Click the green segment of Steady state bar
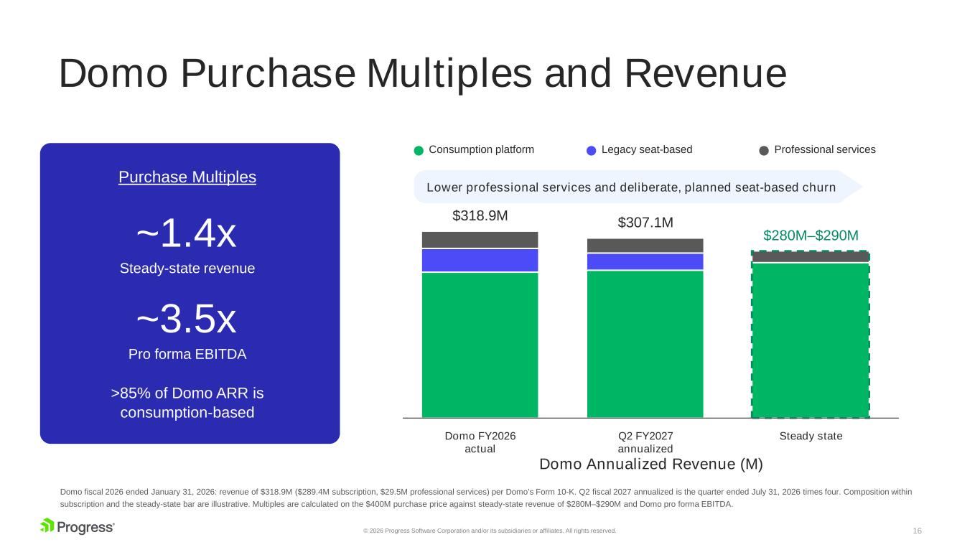The height and width of the screenshot is (550, 980). (x=811, y=340)
